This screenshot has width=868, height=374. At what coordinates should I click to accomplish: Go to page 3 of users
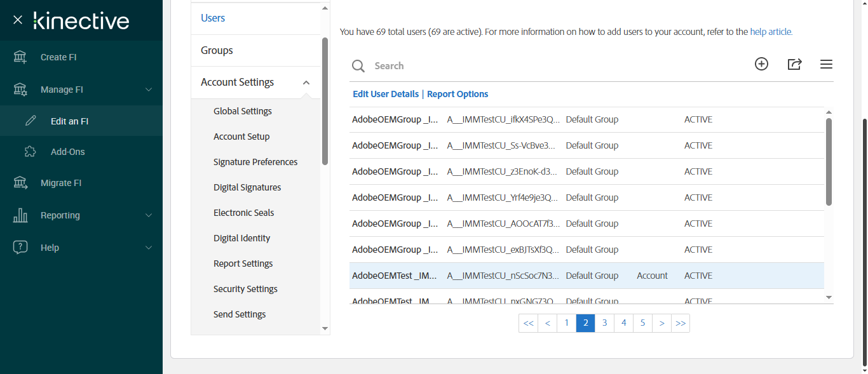tap(604, 323)
